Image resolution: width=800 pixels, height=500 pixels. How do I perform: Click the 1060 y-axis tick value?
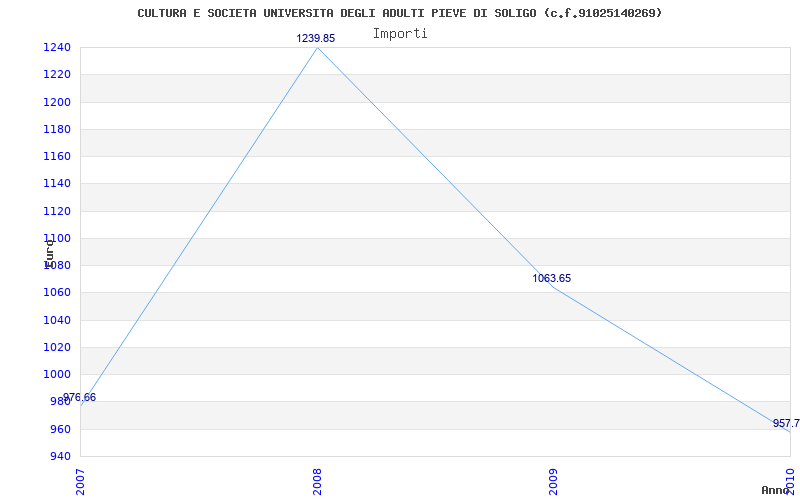point(57,292)
